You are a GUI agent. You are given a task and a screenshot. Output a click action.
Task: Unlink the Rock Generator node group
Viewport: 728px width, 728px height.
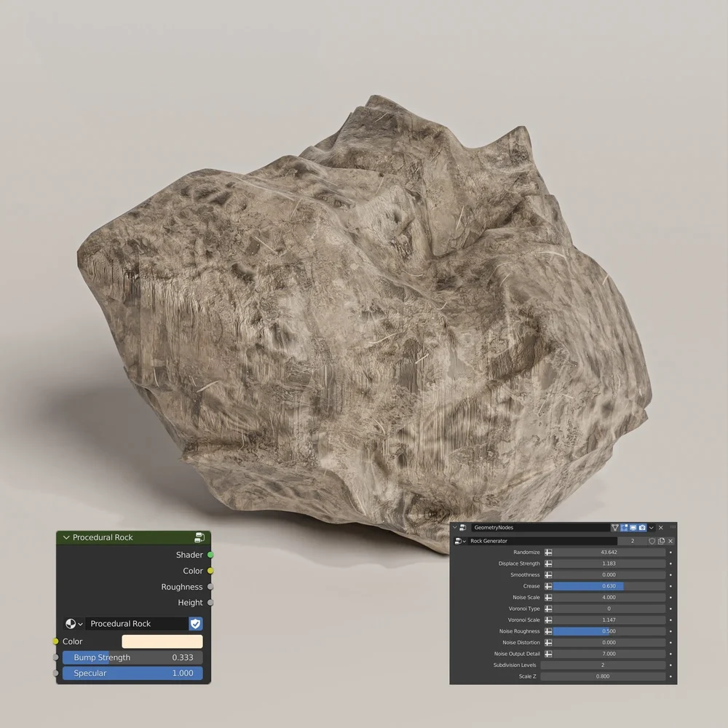click(x=670, y=541)
